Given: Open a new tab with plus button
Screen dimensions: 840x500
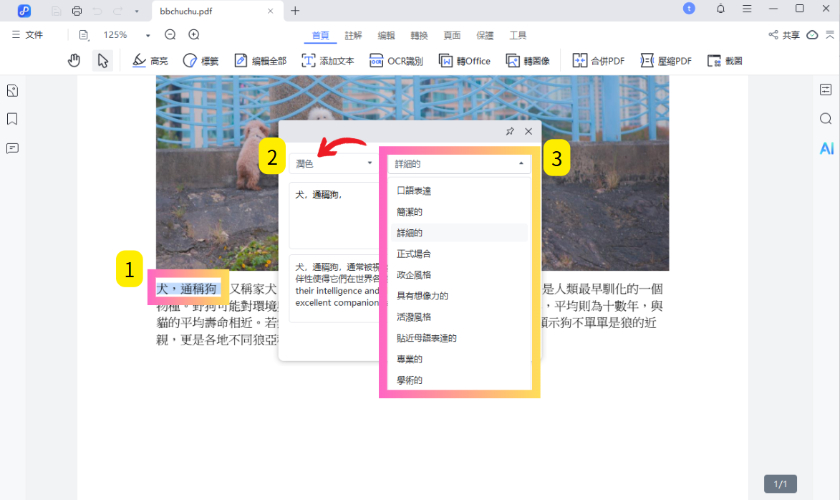Looking at the screenshot, I should coord(295,11).
